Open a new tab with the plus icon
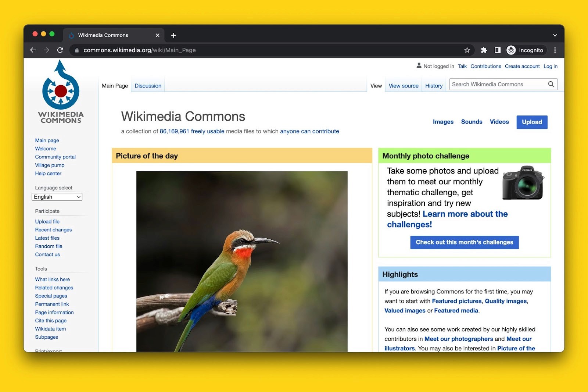 173,35
